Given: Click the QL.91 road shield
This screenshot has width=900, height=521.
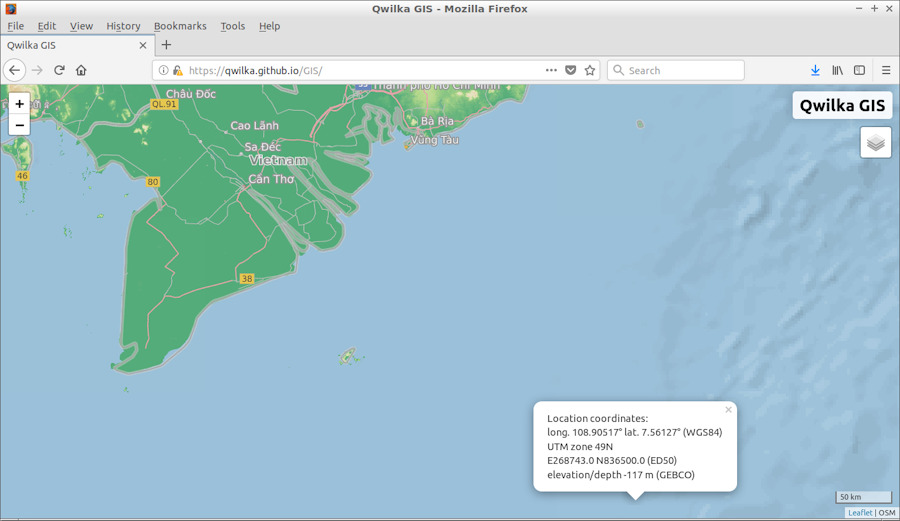Looking at the screenshot, I should (x=164, y=104).
